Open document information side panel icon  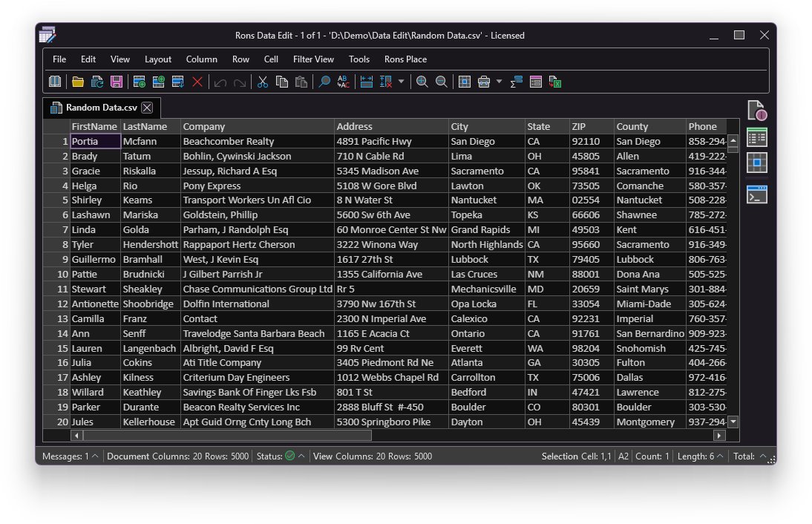[756, 111]
